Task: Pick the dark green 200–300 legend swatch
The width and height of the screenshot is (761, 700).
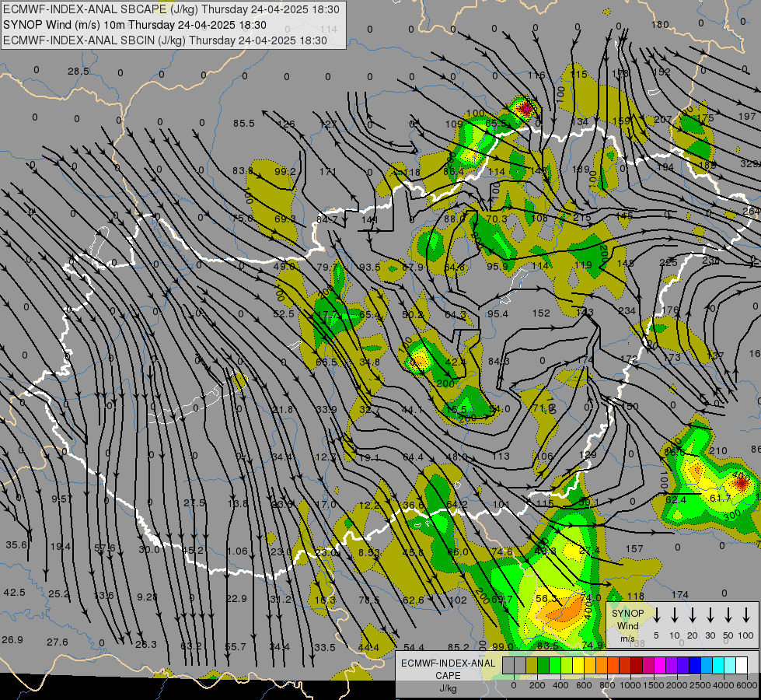Action: pos(543,666)
